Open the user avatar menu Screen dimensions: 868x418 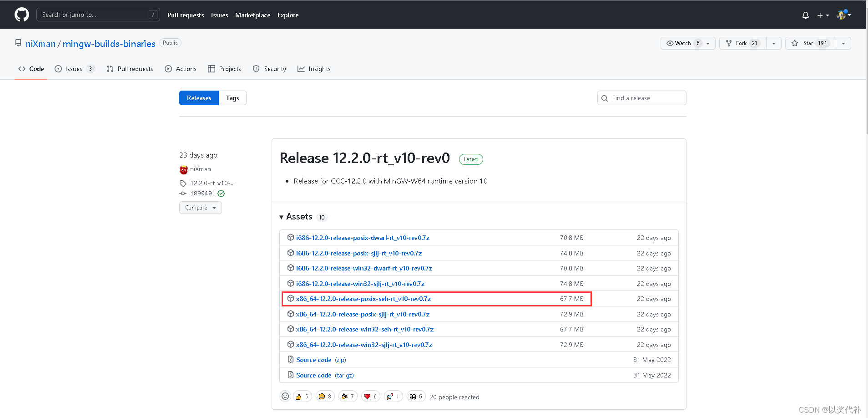pos(844,15)
